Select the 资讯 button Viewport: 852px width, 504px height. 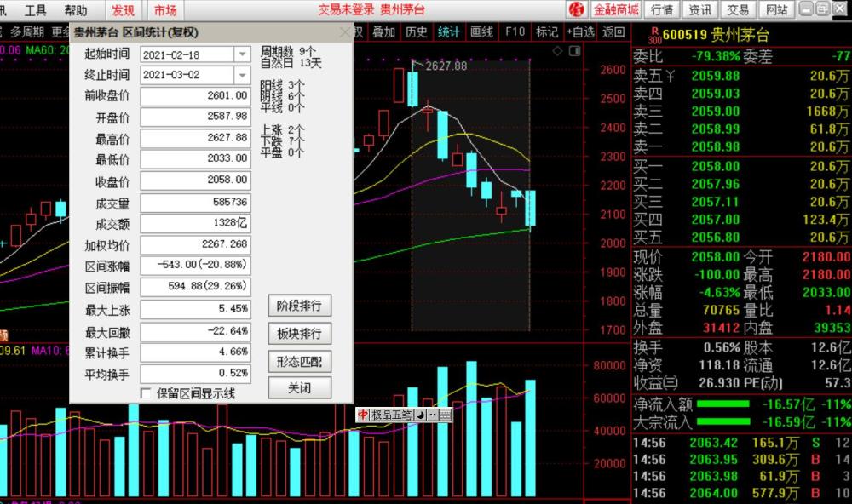click(699, 9)
